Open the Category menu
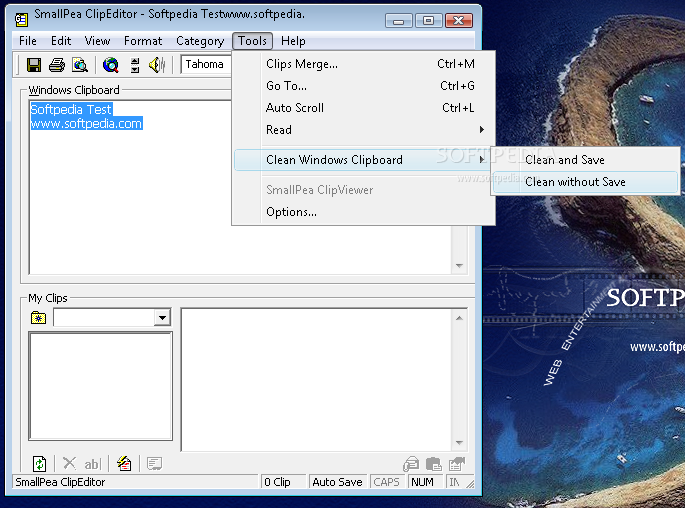The height and width of the screenshot is (508, 685). point(200,41)
